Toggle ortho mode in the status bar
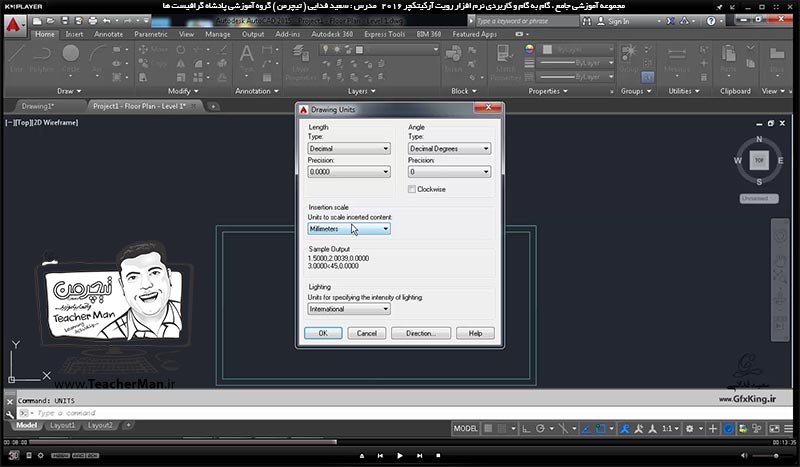800x467 pixels. coord(526,429)
